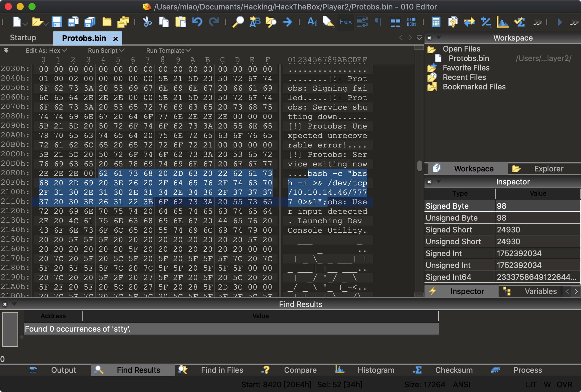
Task: Select Protobs.bin in Open Files list
Action: click(x=469, y=58)
